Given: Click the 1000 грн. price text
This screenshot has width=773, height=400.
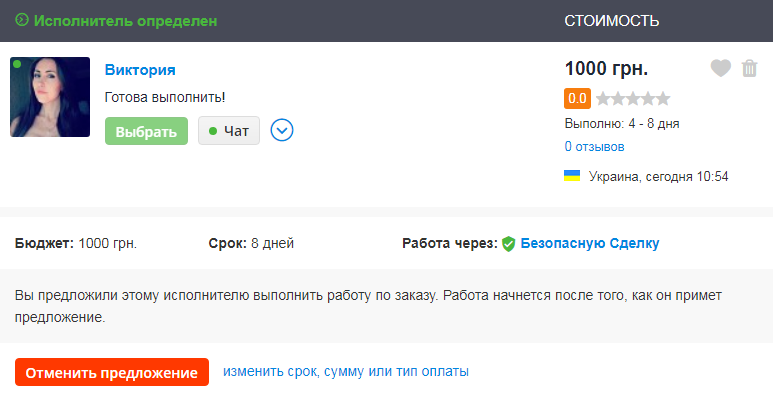Looking at the screenshot, I should point(606,69).
